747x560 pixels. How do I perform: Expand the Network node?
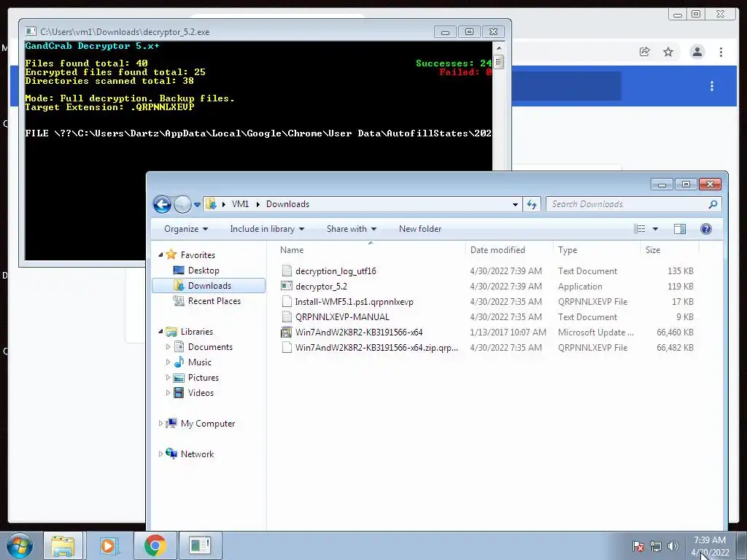coord(160,454)
